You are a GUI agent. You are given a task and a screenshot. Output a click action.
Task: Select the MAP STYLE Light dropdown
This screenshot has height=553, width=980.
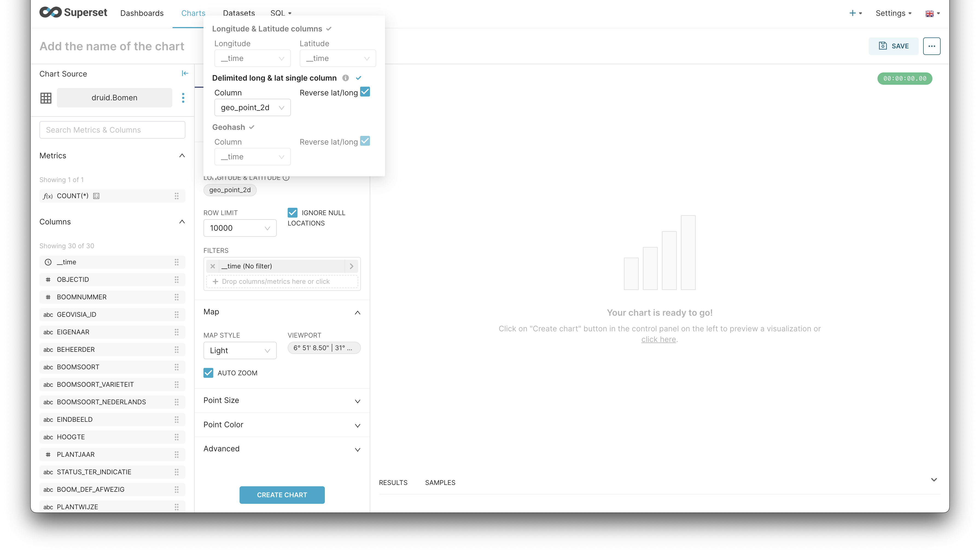click(x=239, y=350)
